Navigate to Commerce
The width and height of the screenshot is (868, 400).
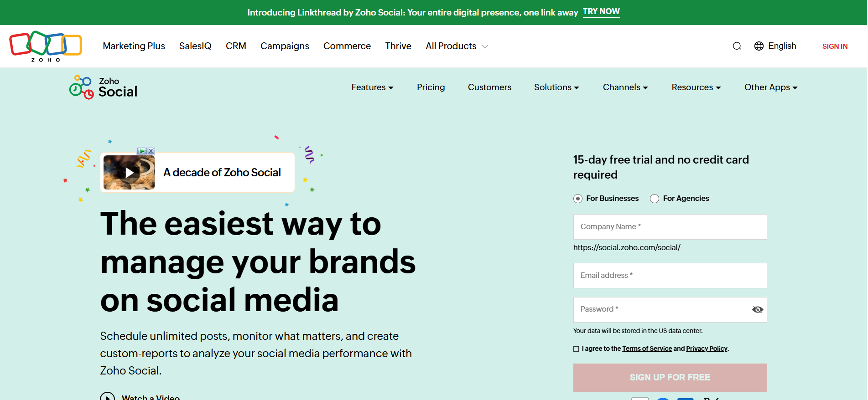coord(347,46)
